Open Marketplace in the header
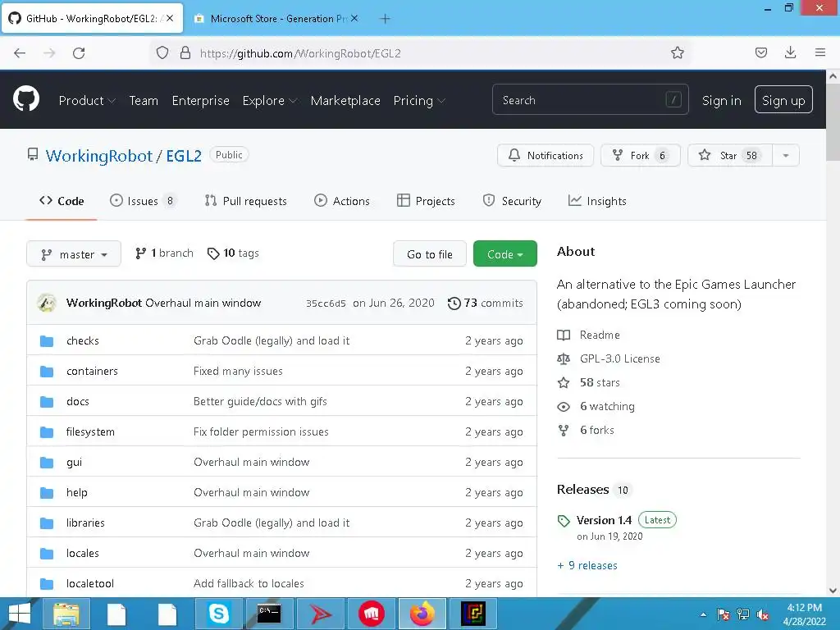Screen dimensions: 840x630 [x=345, y=101]
